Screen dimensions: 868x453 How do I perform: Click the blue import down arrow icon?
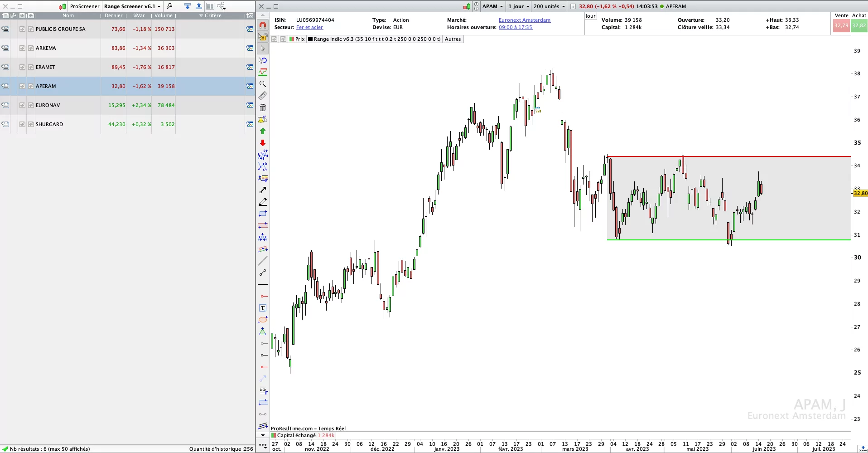[x=188, y=6]
